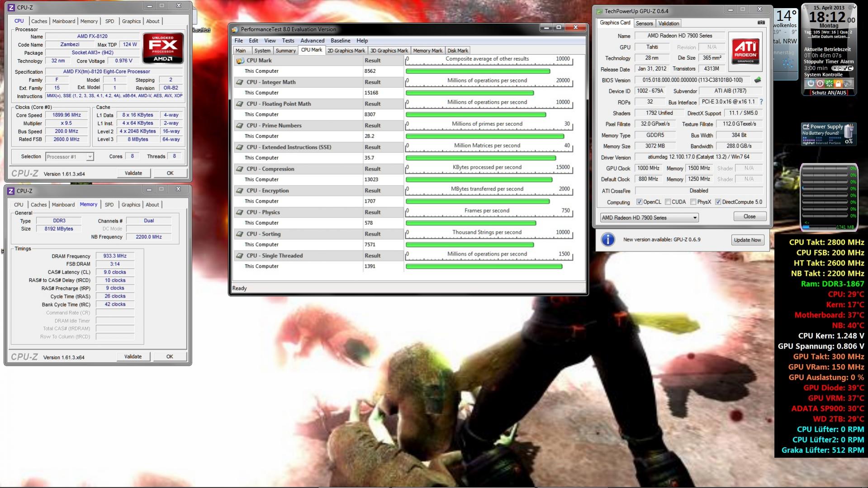Toggle Schutz AN/AUS in clock gadget
This screenshot has width=868, height=488.
829,92
